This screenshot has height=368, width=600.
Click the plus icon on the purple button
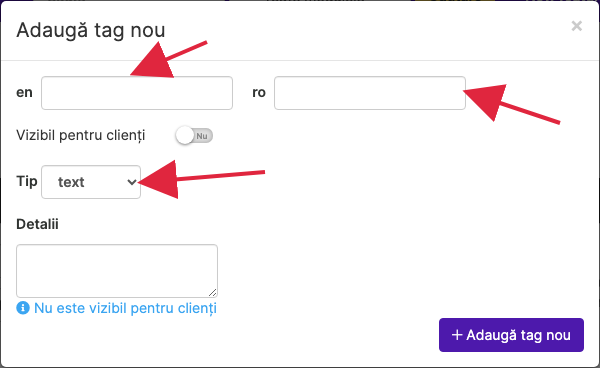[457, 335]
